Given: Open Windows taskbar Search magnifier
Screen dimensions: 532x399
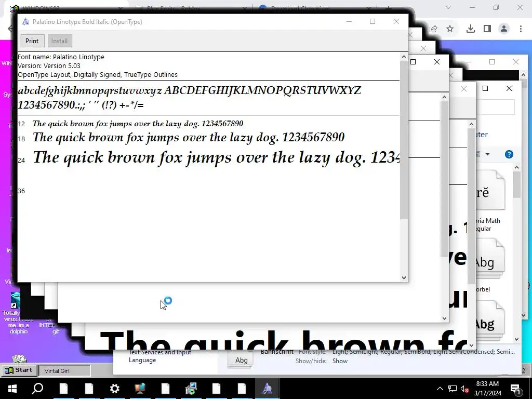Looking at the screenshot, I should (37, 389).
